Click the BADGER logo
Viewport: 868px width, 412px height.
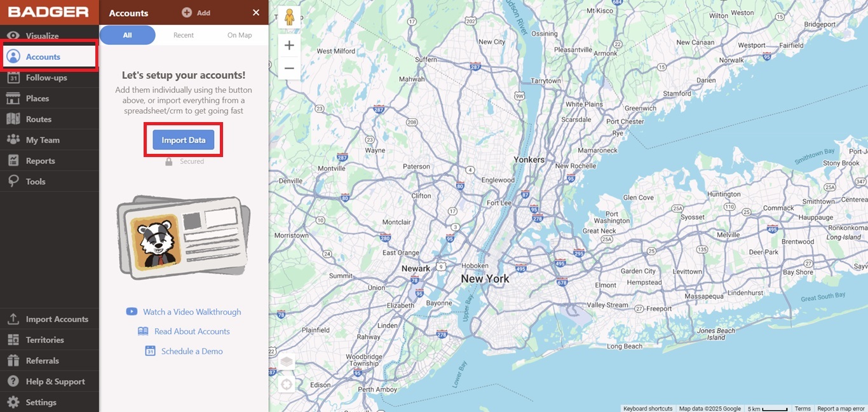pos(48,12)
